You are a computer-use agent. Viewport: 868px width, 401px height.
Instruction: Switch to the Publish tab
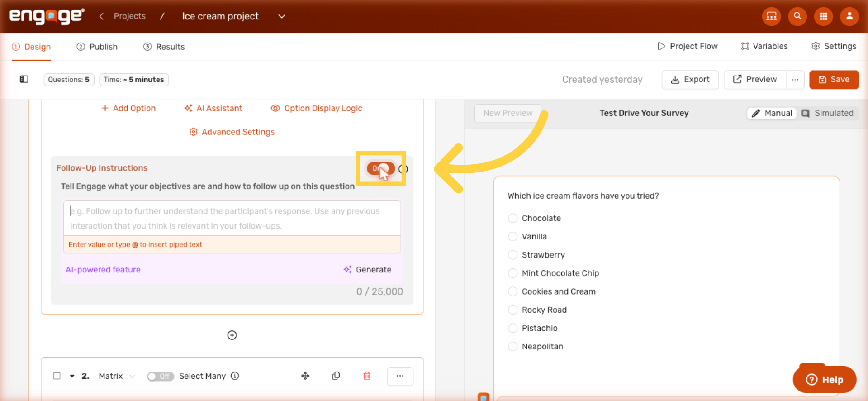97,47
